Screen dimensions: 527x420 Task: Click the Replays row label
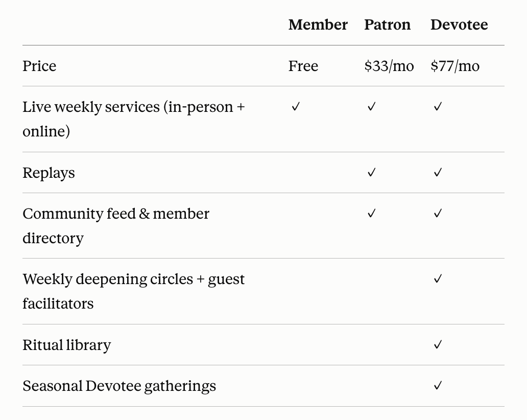click(x=49, y=173)
